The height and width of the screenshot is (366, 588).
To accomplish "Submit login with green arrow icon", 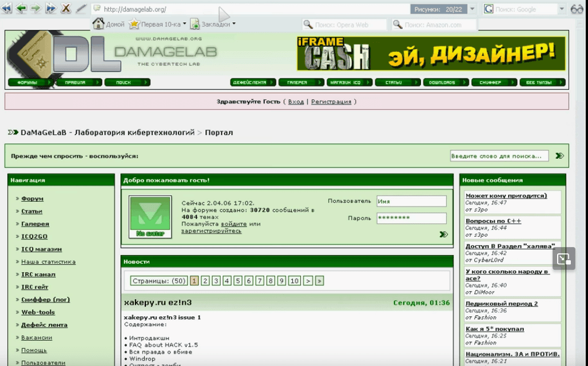I will pos(444,234).
